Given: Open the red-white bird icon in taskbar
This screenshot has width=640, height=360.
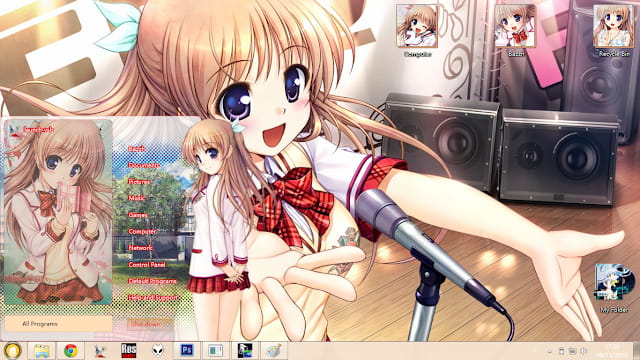Looking at the screenshot, I should click(100, 351).
